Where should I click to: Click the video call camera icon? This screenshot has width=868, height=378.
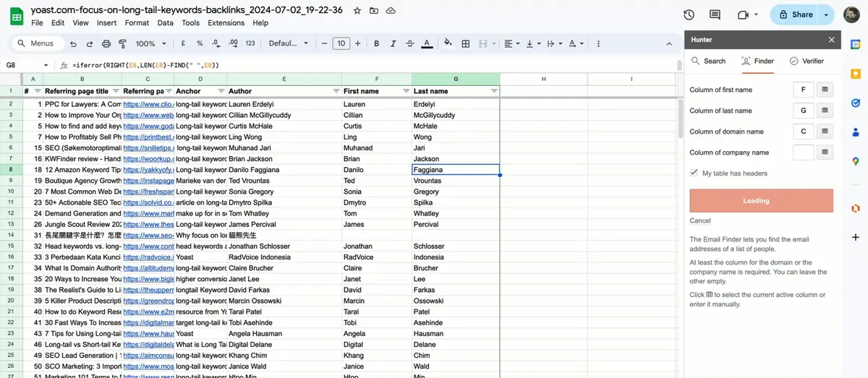[744, 14]
